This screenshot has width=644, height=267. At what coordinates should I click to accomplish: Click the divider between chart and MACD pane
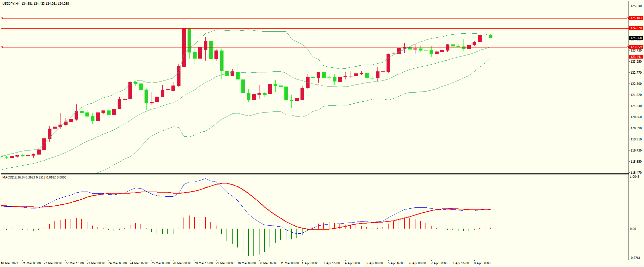(314, 174)
